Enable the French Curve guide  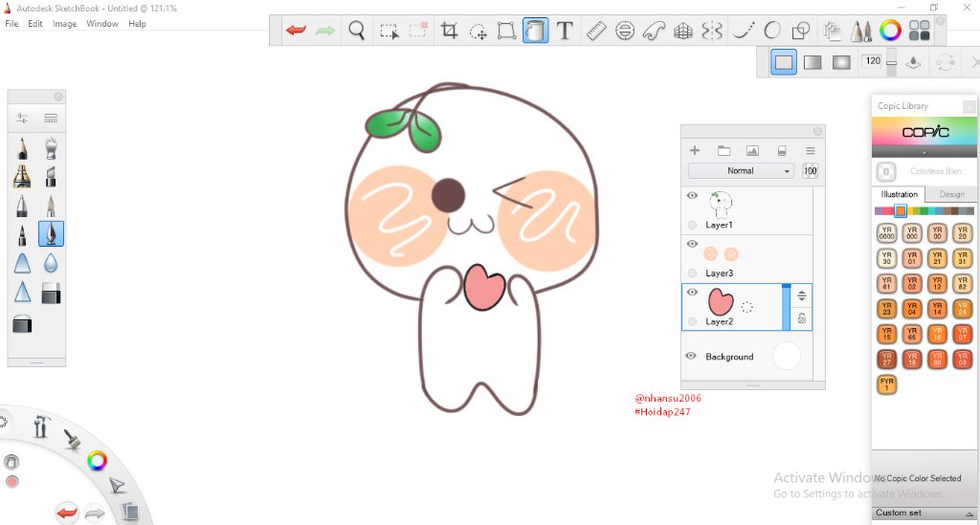pos(654,30)
